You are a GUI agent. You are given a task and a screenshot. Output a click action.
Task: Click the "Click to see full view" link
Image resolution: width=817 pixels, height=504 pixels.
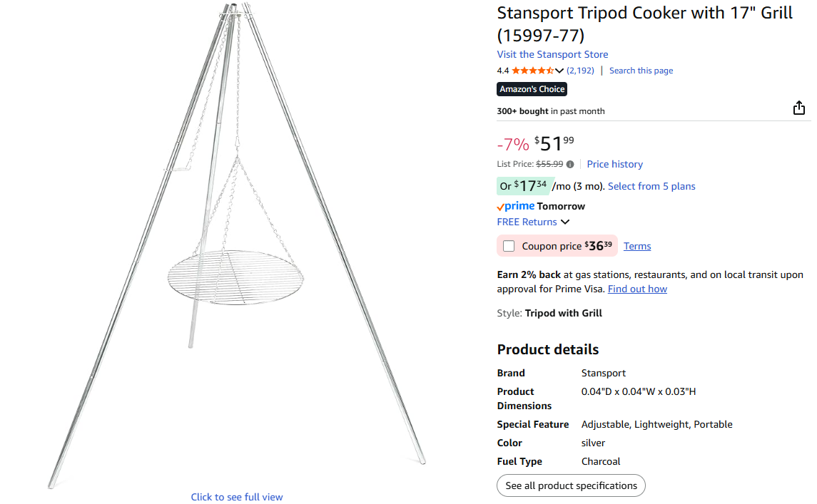pos(237,497)
